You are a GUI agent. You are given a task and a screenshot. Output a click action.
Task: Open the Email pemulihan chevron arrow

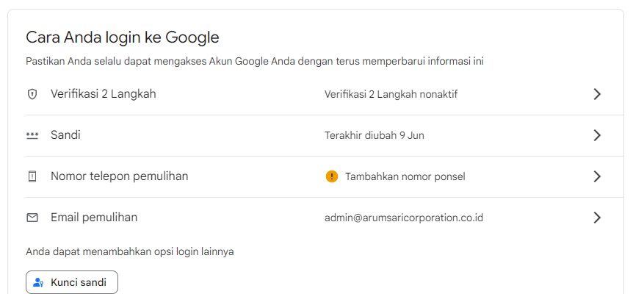click(x=597, y=218)
